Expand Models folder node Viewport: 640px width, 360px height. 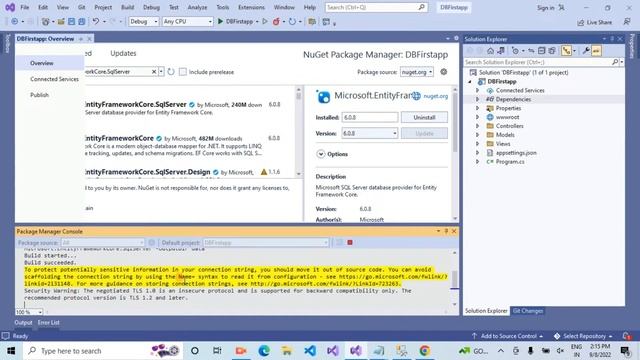pos(477,135)
